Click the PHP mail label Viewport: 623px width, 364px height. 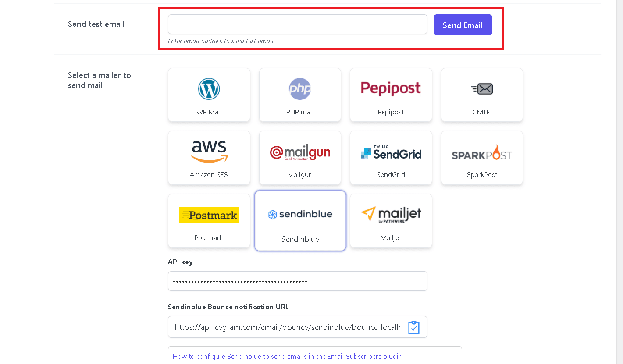[300, 112]
